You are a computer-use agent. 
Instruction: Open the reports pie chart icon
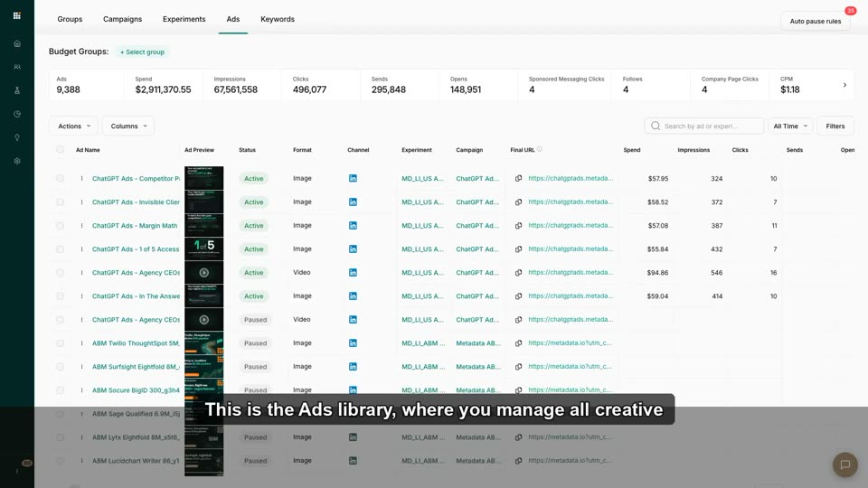[17, 114]
